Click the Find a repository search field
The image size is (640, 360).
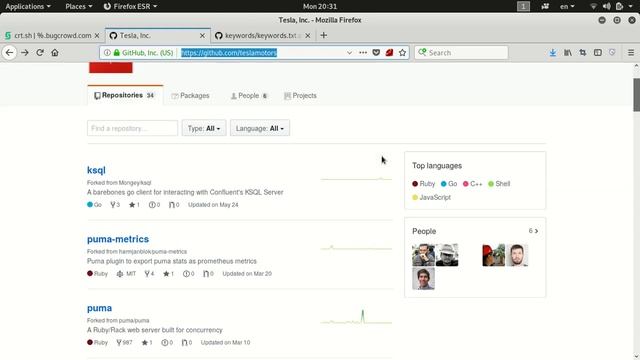132,128
